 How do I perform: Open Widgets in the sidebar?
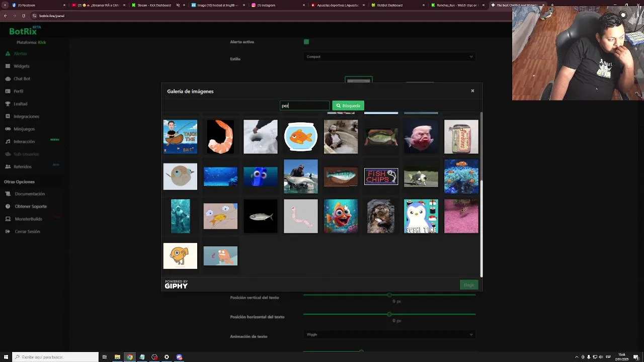tap(22, 66)
